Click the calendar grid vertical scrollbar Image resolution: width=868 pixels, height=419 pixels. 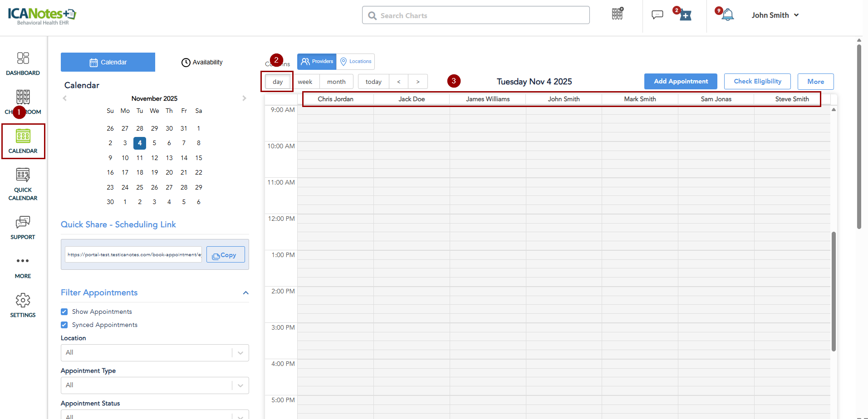834,290
